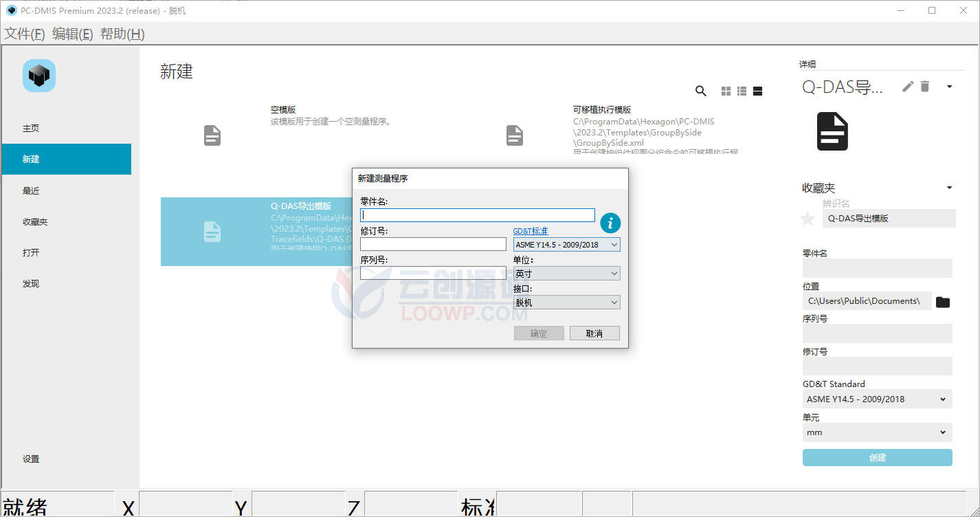The height and width of the screenshot is (517, 980).
Task: Focus the 修订号 field in dialog
Action: pos(433,244)
